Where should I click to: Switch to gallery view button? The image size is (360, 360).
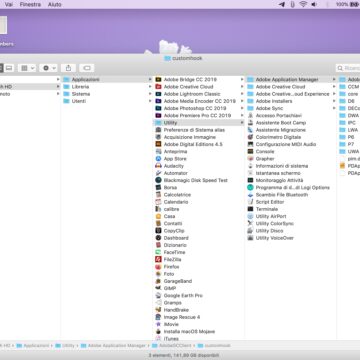[9, 68]
